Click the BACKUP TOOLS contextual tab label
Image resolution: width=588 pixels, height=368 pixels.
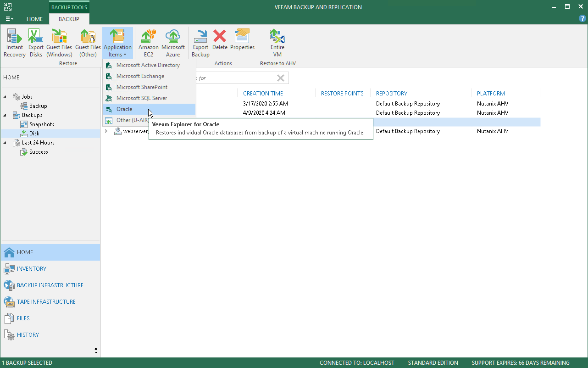(69, 7)
